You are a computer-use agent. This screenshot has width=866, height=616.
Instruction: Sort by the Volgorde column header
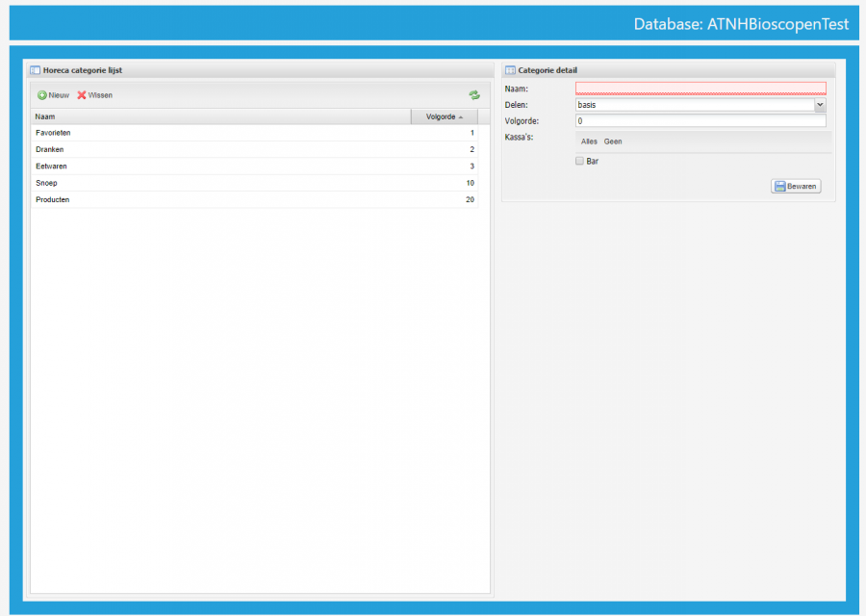pos(445,116)
